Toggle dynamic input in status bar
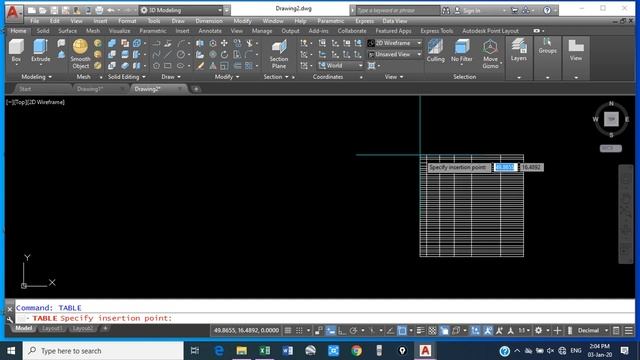 331,331
